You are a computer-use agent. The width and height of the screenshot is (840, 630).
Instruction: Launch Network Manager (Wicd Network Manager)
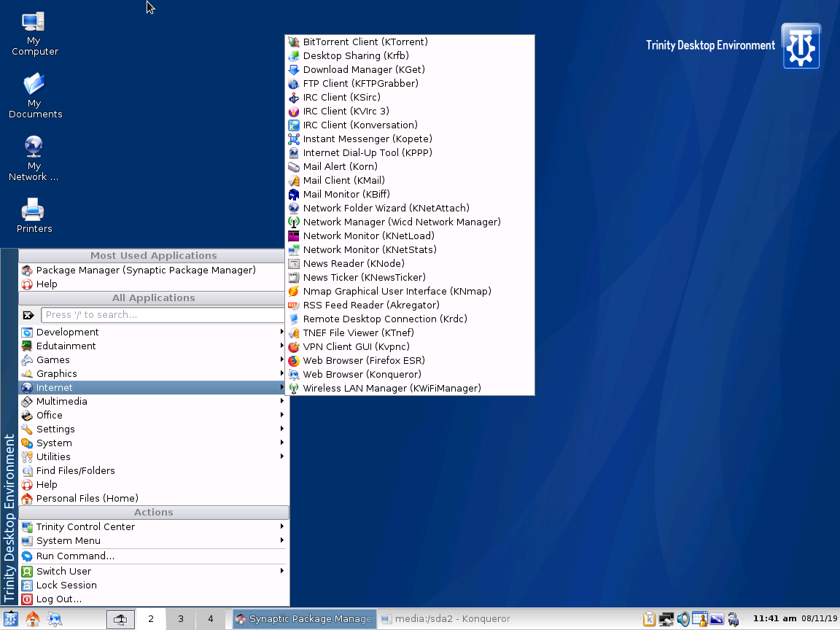(x=410, y=222)
